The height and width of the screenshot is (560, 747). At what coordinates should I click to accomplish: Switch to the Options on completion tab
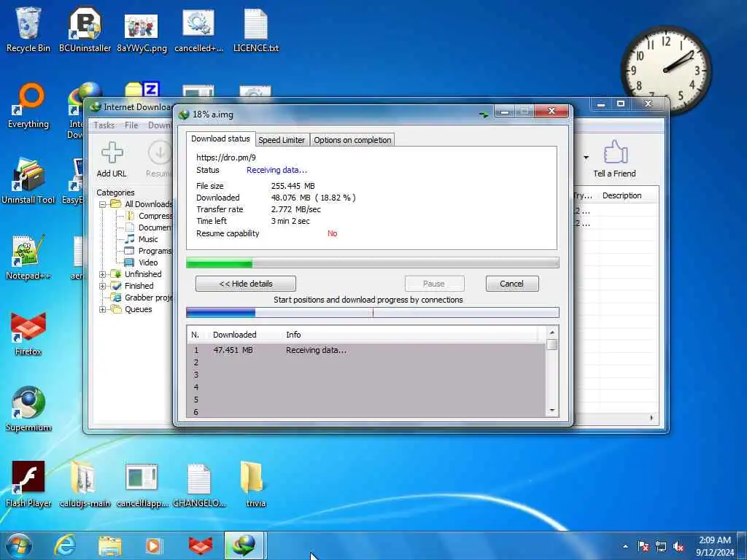(352, 140)
